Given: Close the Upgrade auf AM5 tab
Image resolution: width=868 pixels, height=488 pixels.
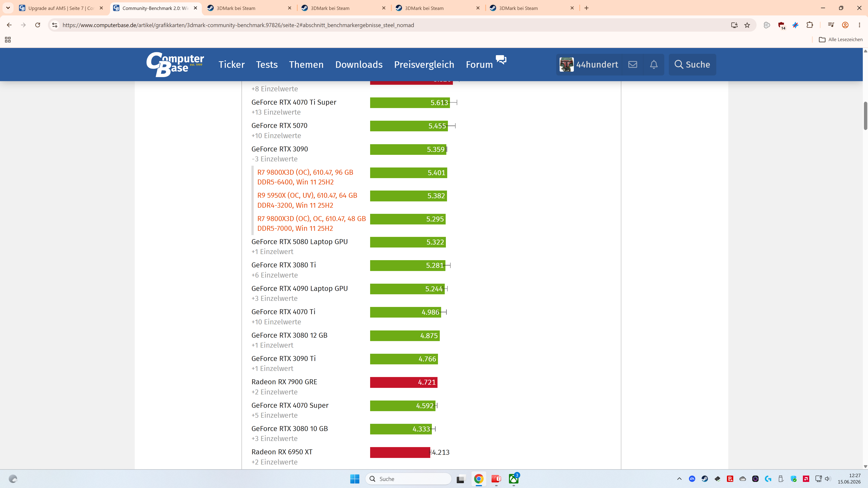Looking at the screenshot, I should tap(102, 8).
